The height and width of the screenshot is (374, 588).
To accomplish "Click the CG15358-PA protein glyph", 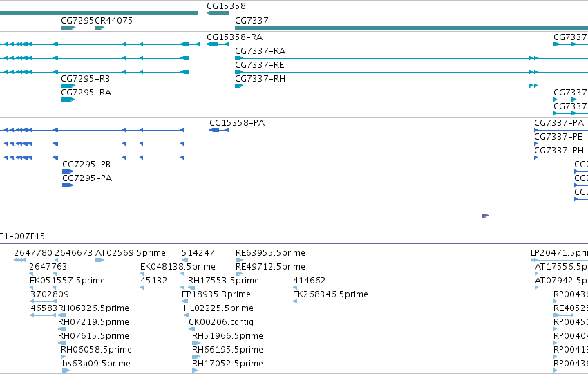I will tap(219, 130).
